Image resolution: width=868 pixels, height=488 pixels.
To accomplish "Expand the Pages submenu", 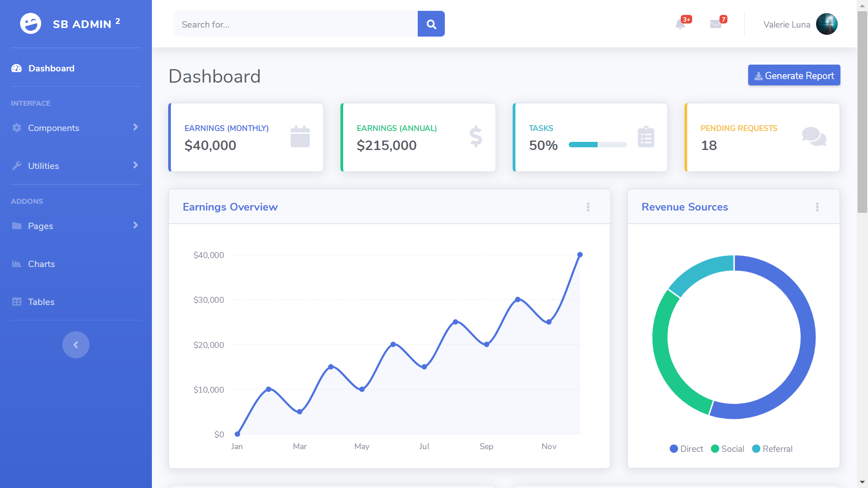I will click(x=135, y=225).
